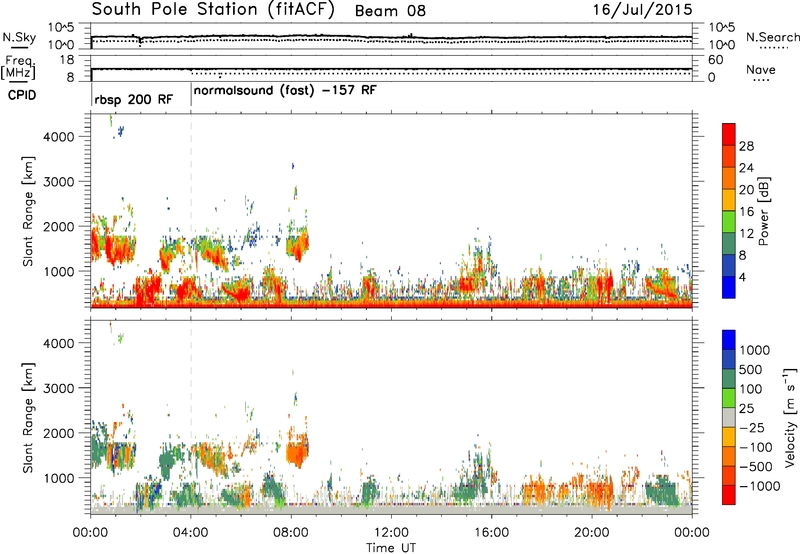Click the '60' Nave axis tick

(715, 60)
